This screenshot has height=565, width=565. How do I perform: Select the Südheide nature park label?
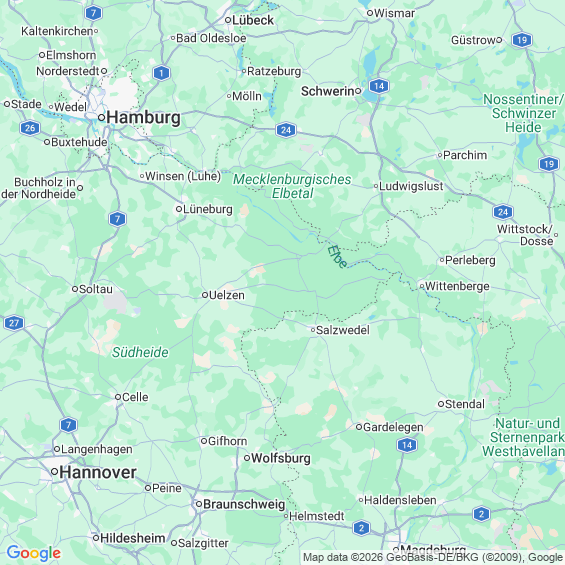click(140, 352)
